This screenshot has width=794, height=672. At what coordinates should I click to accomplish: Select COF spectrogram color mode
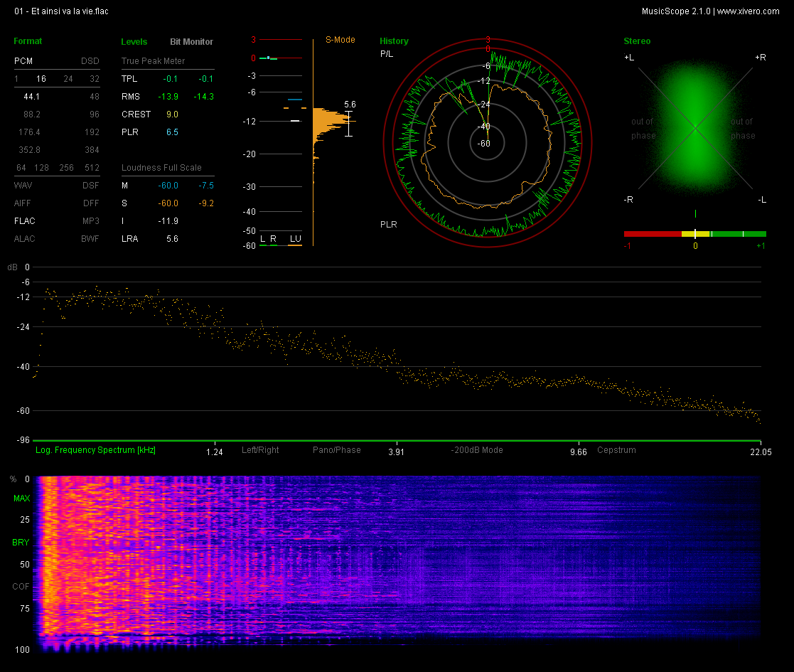(21, 587)
